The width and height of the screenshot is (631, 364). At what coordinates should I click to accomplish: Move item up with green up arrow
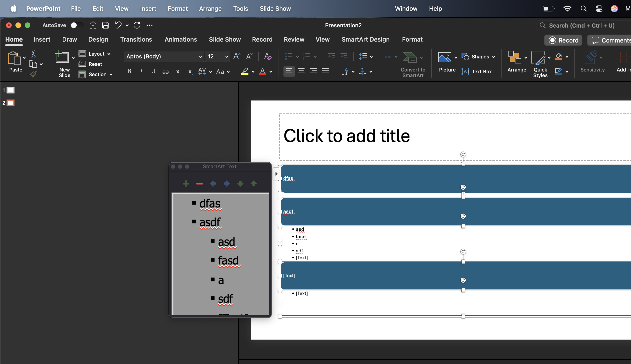254,184
